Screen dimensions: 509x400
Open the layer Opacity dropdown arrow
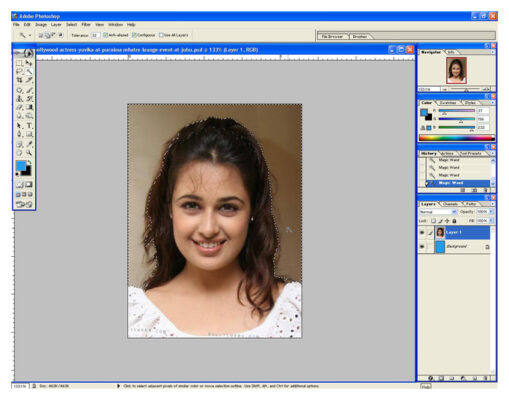click(x=491, y=212)
